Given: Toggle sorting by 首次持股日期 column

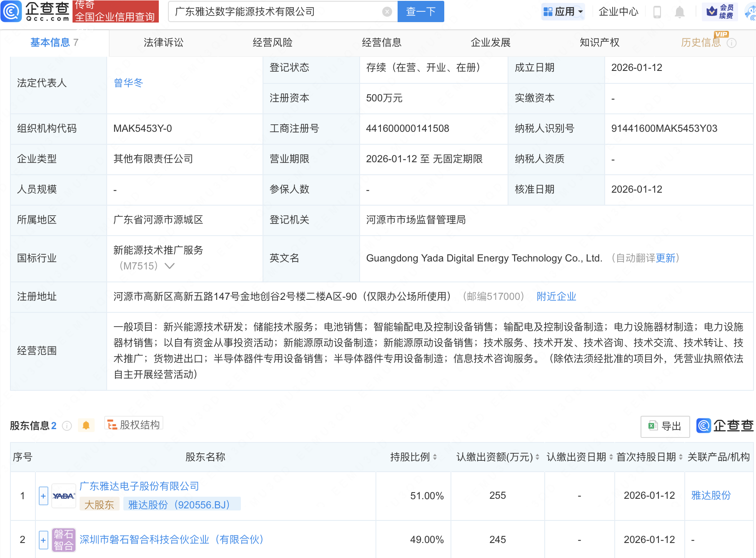Looking at the screenshot, I should tap(681, 457).
